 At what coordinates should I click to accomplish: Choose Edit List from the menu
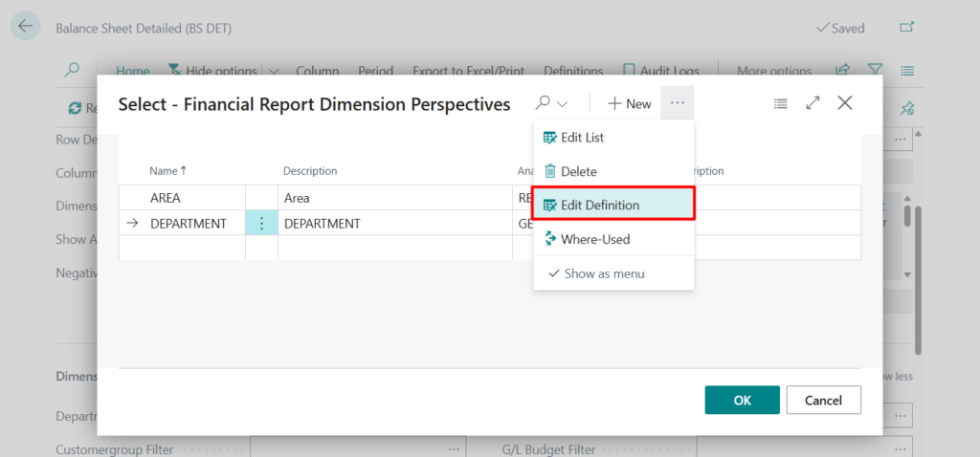coord(582,138)
